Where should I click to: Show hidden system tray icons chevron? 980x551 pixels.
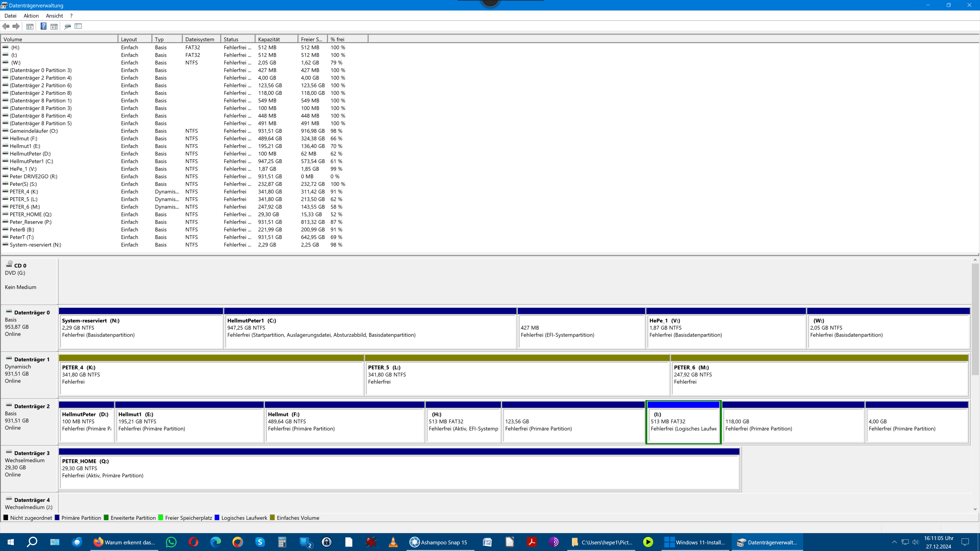894,542
